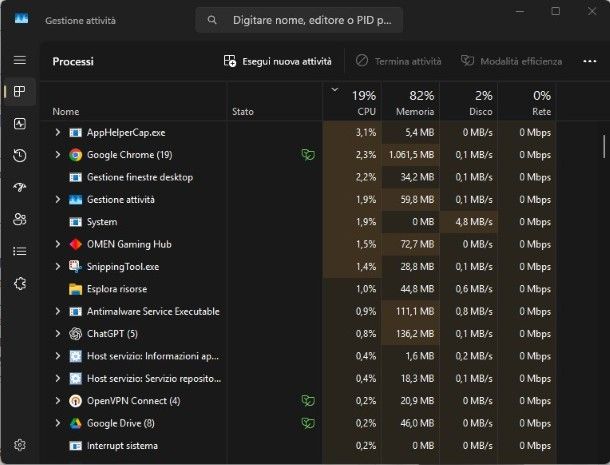Select Host servizio: Servizio reposito... row
This screenshot has width=610, height=465.
click(299, 379)
